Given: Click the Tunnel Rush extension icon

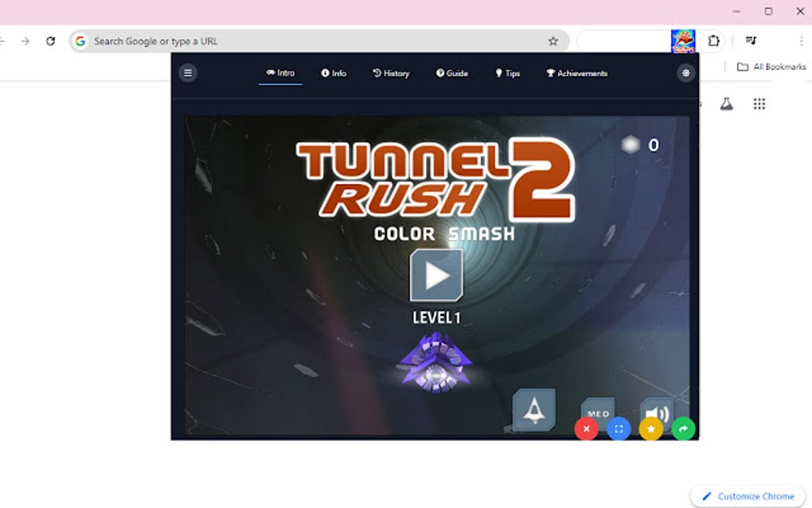Looking at the screenshot, I should click(683, 41).
